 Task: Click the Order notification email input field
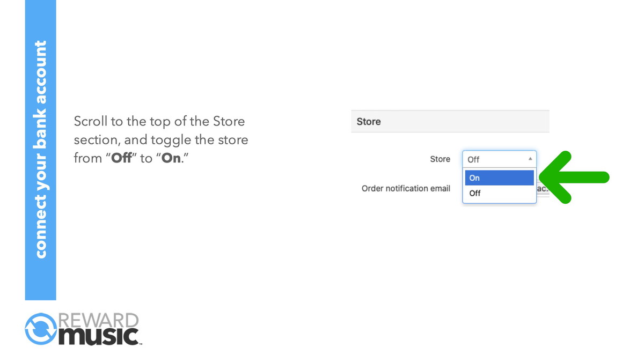(x=543, y=189)
